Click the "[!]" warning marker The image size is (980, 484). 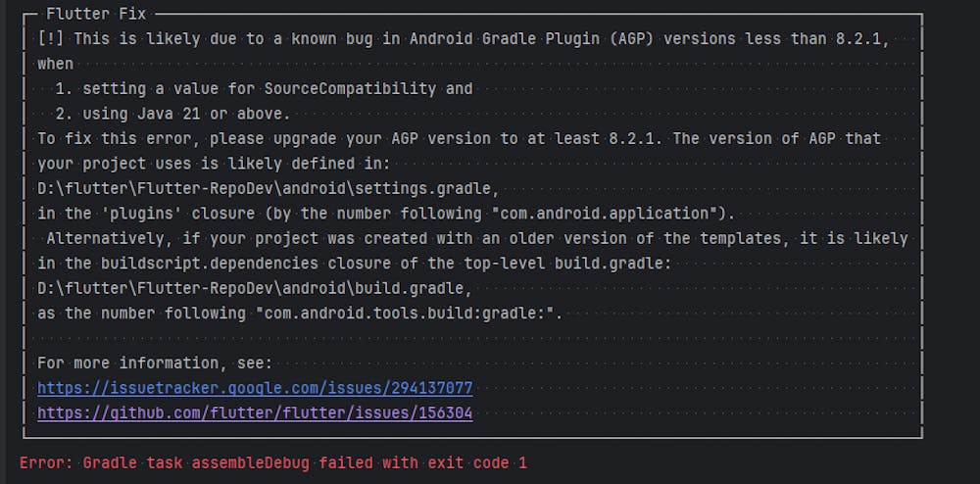[51, 38]
